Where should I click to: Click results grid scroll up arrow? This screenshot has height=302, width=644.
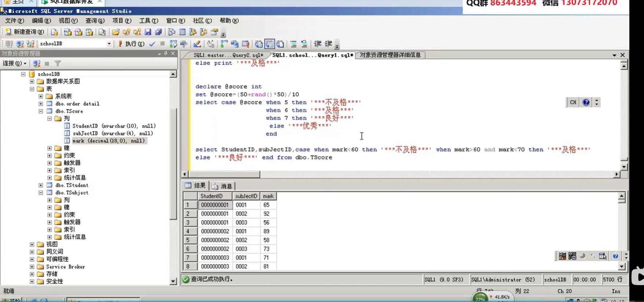coord(622,196)
